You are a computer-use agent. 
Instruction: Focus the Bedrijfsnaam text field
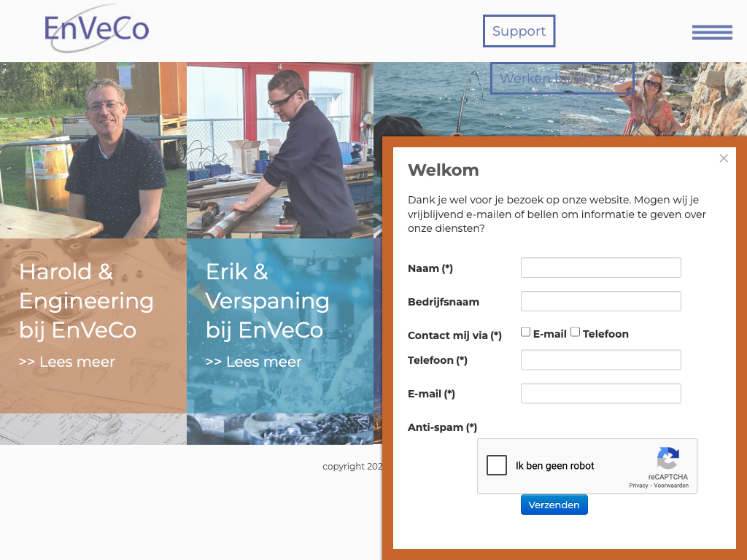[x=601, y=301]
